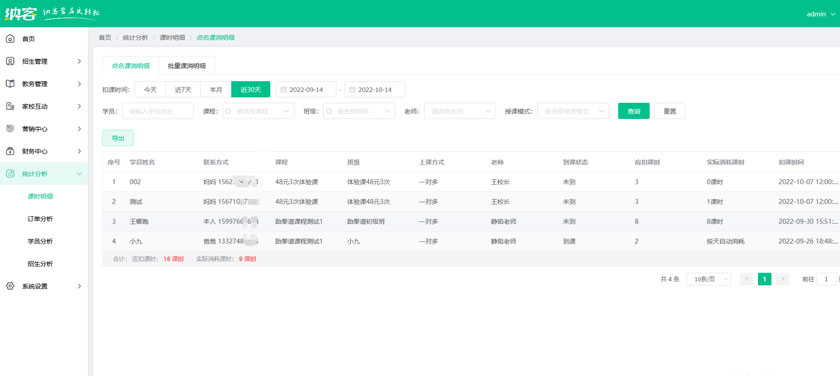Click 首页 in the breadcrumb
The width and height of the screenshot is (840, 376).
[105, 38]
